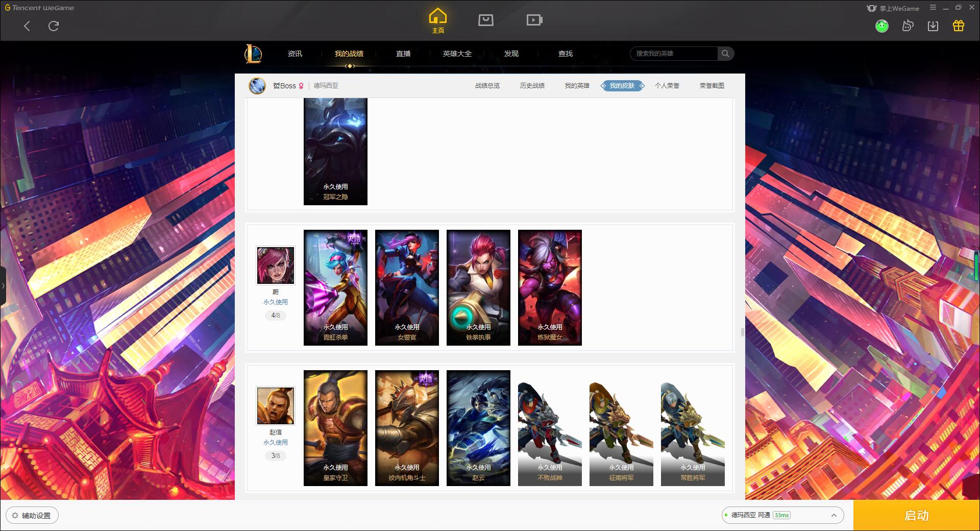
Task: Open the home 主页 icon
Action: pyautogui.click(x=438, y=21)
